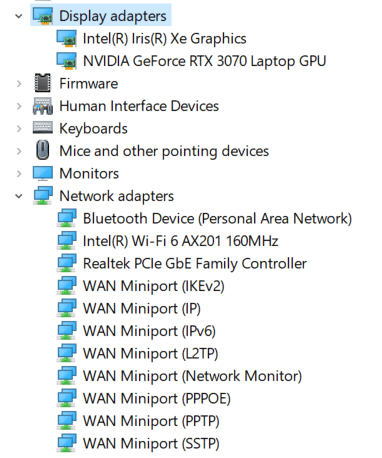382x458 pixels.
Task: Click the mouse icon for pointing devices
Action: pyautogui.click(x=43, y=150)
